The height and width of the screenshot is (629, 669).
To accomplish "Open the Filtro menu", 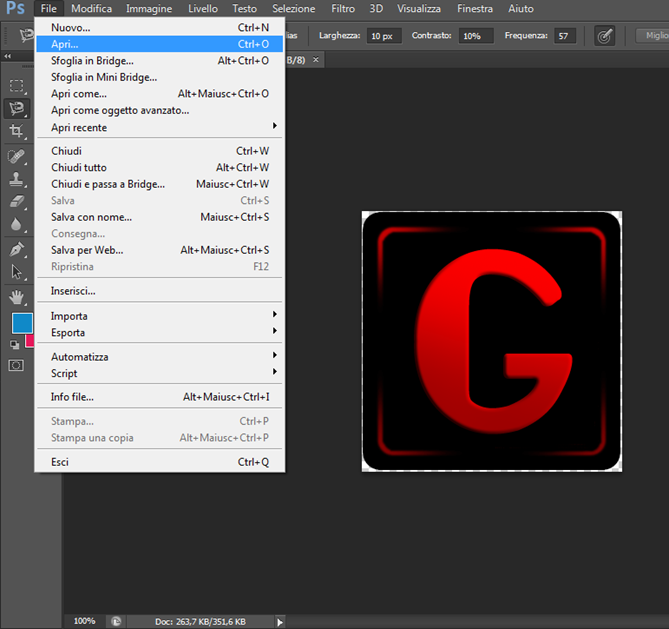I will click(343, 9).
